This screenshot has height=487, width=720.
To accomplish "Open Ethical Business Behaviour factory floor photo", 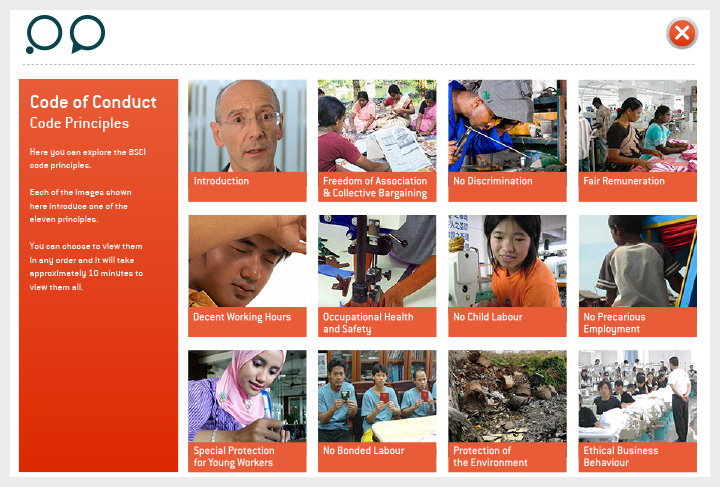I will (x=637, y=396).
